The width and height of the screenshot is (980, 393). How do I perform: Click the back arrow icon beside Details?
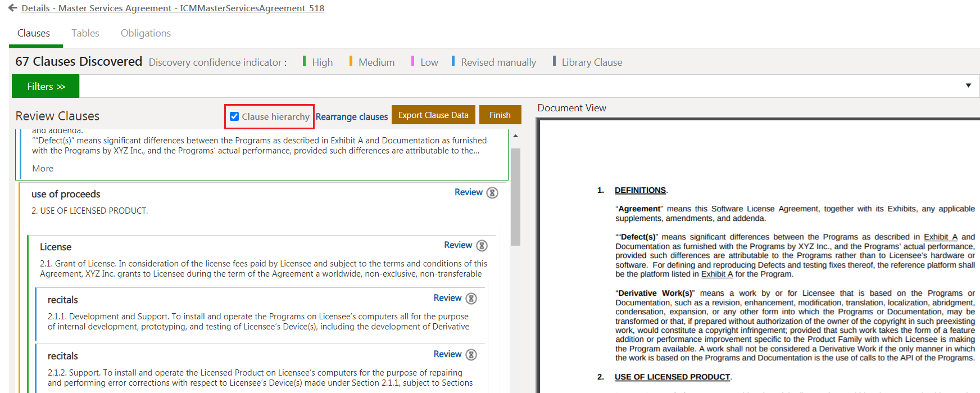click(x=12, y=8)
